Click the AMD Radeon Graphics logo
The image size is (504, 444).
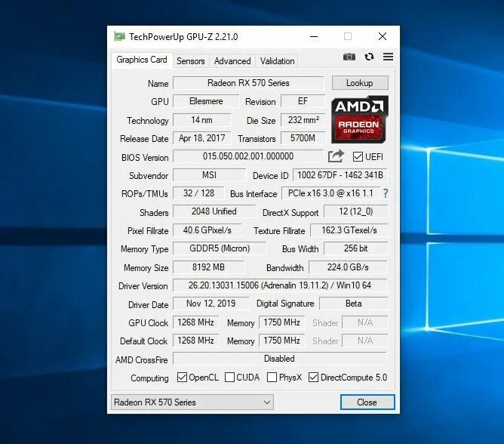pos(360,119)
